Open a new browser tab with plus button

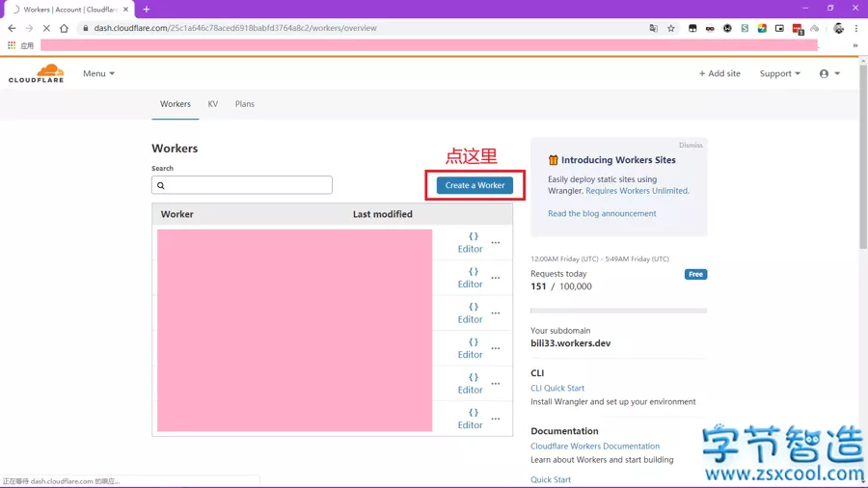click(x=147, y=10)
